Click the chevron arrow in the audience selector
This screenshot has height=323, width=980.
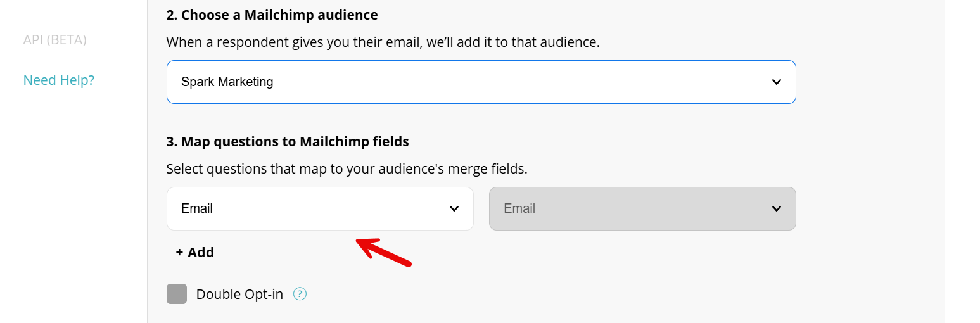[x=776, y=82]
